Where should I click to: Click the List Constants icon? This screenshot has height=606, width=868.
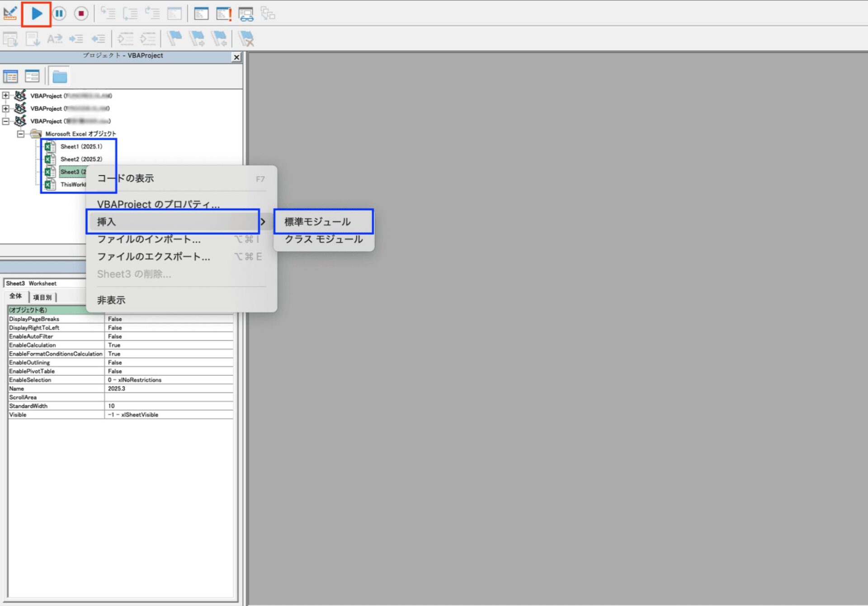point(33,39)
